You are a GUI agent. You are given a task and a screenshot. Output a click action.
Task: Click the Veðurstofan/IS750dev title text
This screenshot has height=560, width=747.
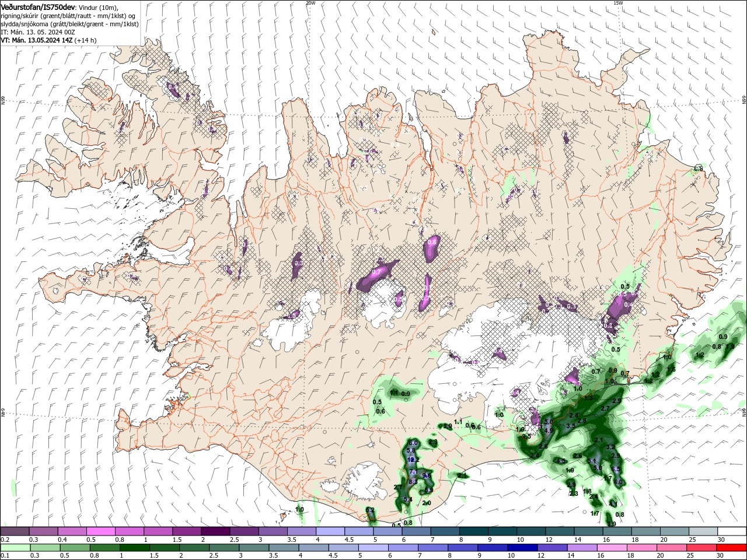coord(37,6)
